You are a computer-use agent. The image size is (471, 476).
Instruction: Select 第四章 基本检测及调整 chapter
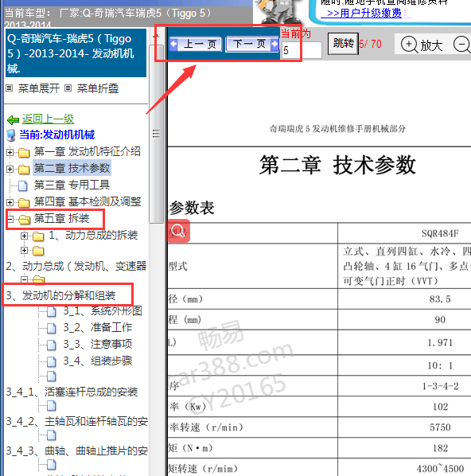pyautogui.click(x=88, y=201)
